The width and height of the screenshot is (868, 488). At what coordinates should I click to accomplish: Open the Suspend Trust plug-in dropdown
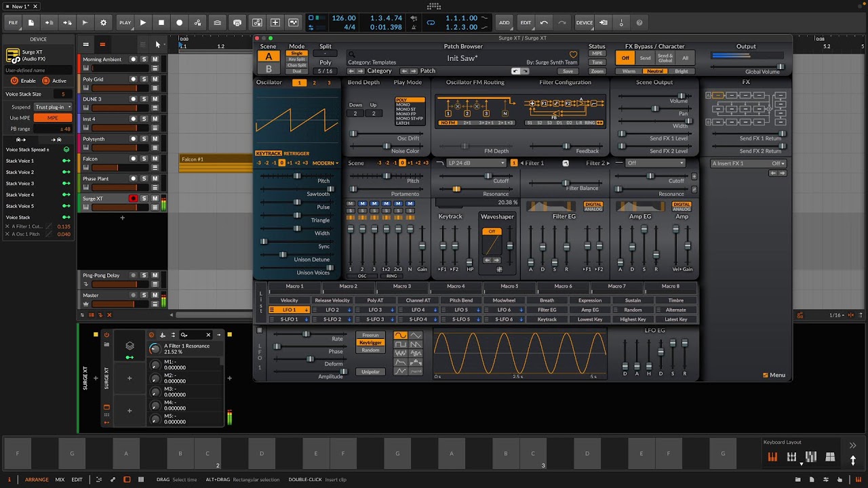point(53,107)
